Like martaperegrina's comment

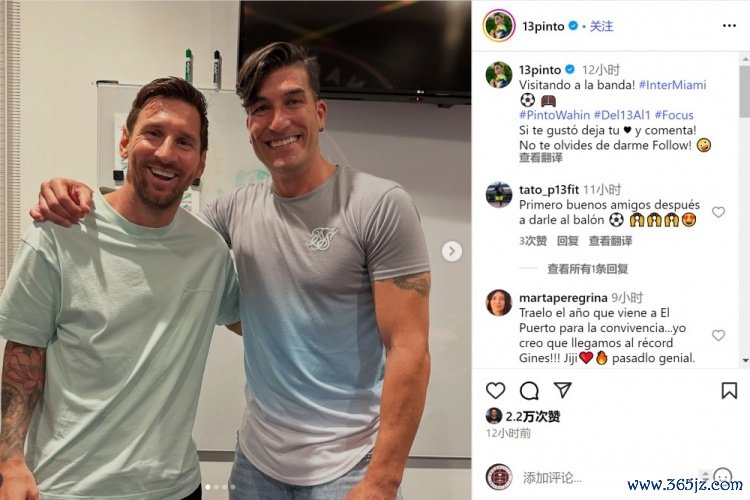point(718,335)
